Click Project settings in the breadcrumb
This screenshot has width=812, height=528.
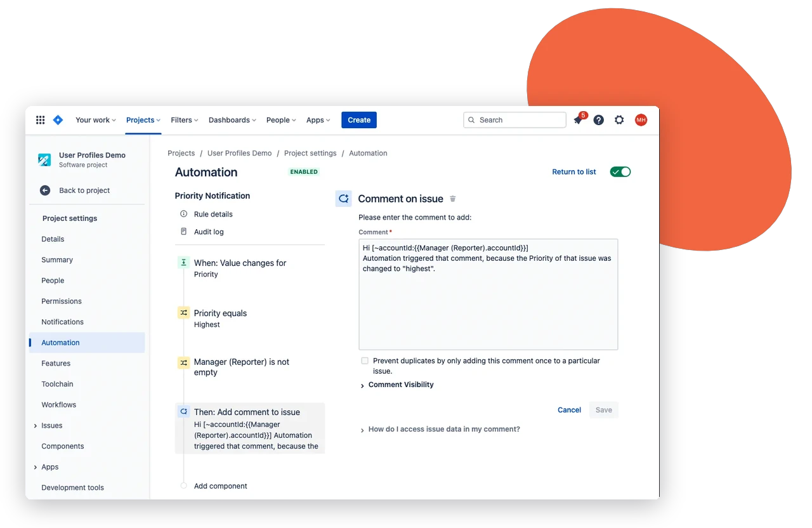pos(310,153)
